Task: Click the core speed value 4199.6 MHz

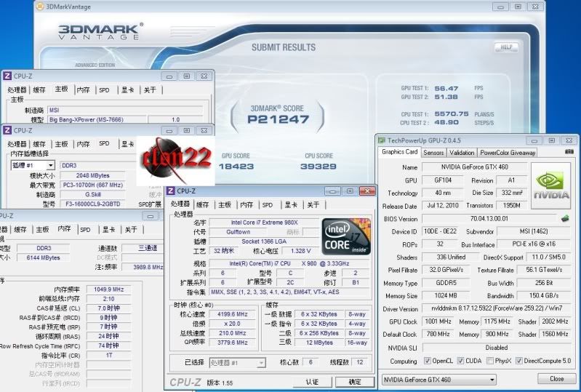Action: 232,314
